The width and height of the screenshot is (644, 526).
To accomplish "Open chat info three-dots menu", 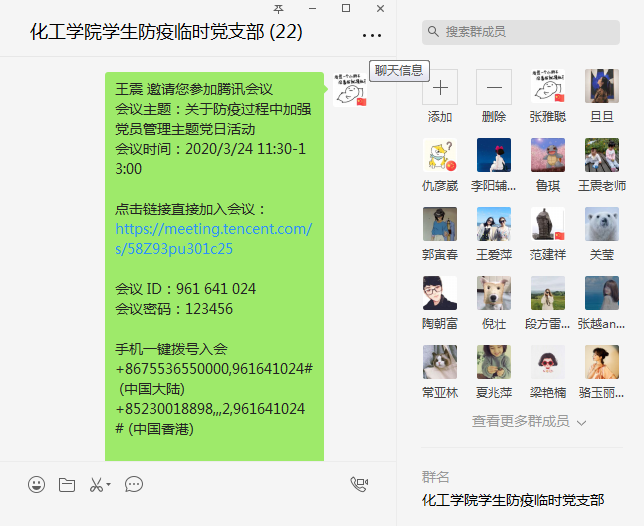I will (372, 34).
